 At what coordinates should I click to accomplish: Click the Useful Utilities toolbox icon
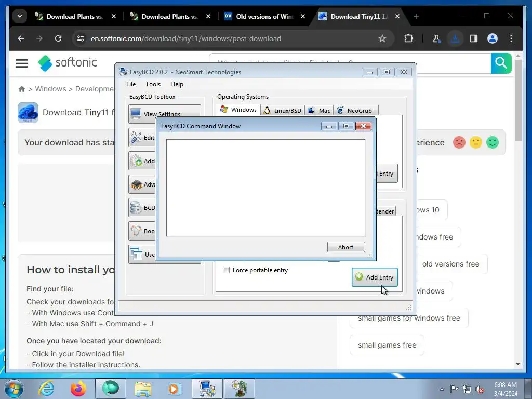[x=136, y=254]
